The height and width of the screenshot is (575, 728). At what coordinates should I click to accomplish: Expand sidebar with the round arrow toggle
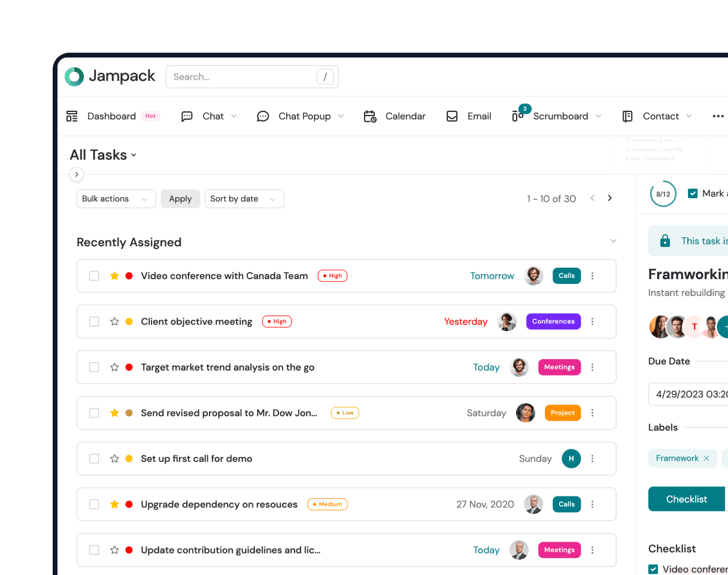tap(77, 174)
